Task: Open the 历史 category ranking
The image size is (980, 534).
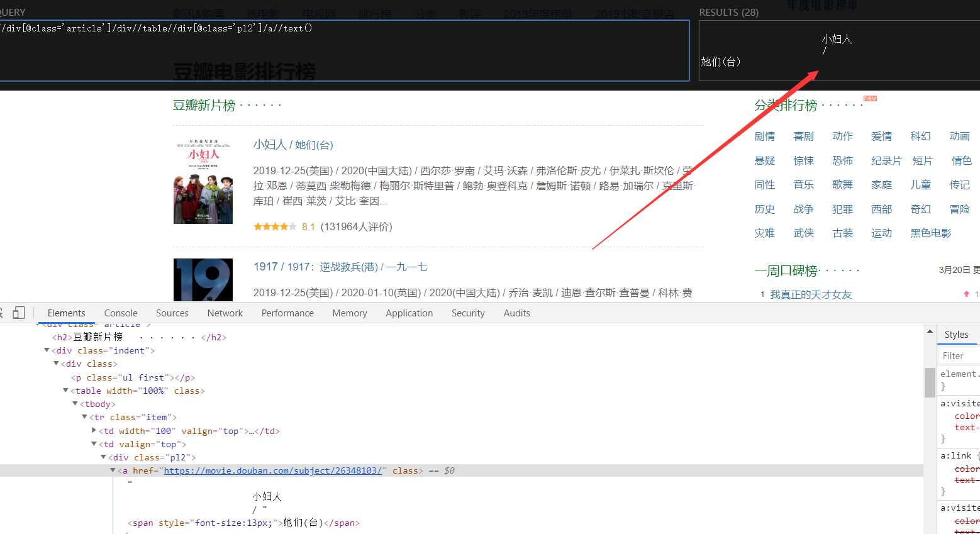Action: click(x=765, y=209)
